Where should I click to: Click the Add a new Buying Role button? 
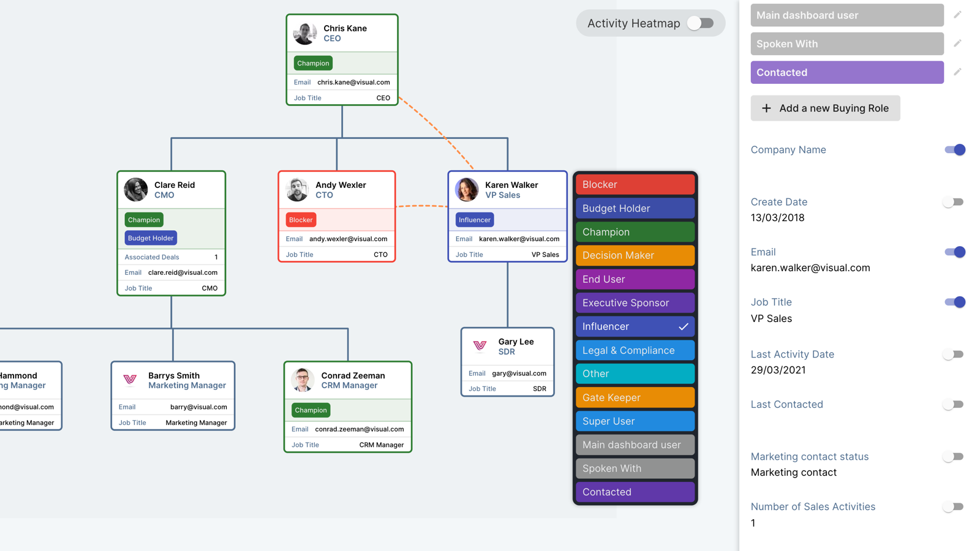[825, 108]
